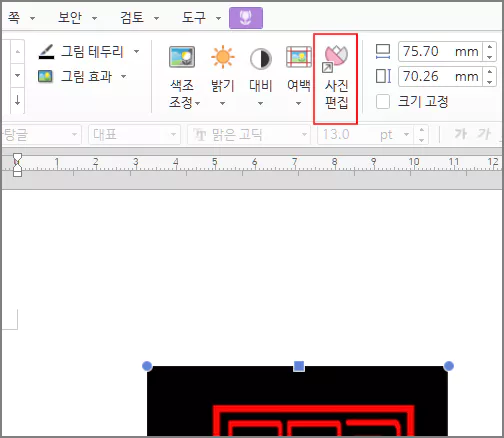Click the width dimension icon
The height and width of the screenshot is (438, 504).
pyautogui.click(x=383, y=52)
